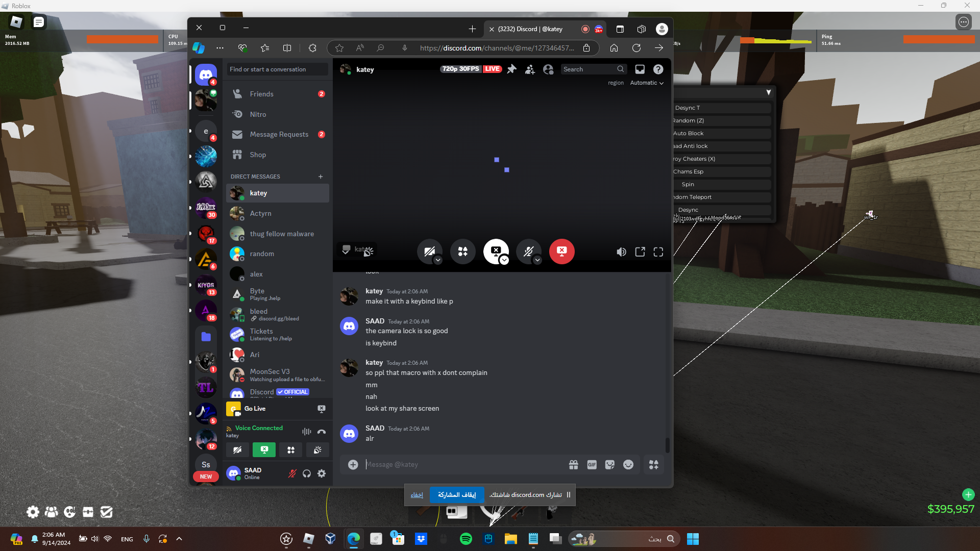Refresh the Discord page in Edge
Screen dimensions: 980x551
coord(636,48)
